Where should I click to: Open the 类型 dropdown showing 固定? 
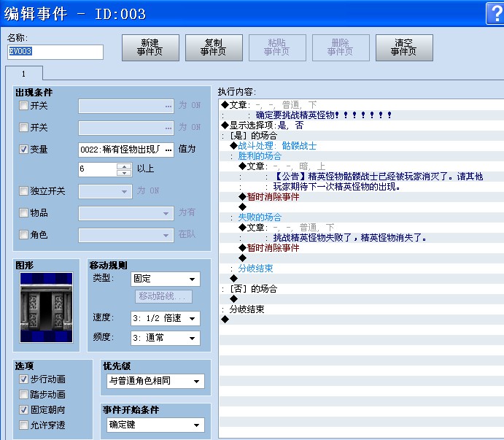[166, 279]
